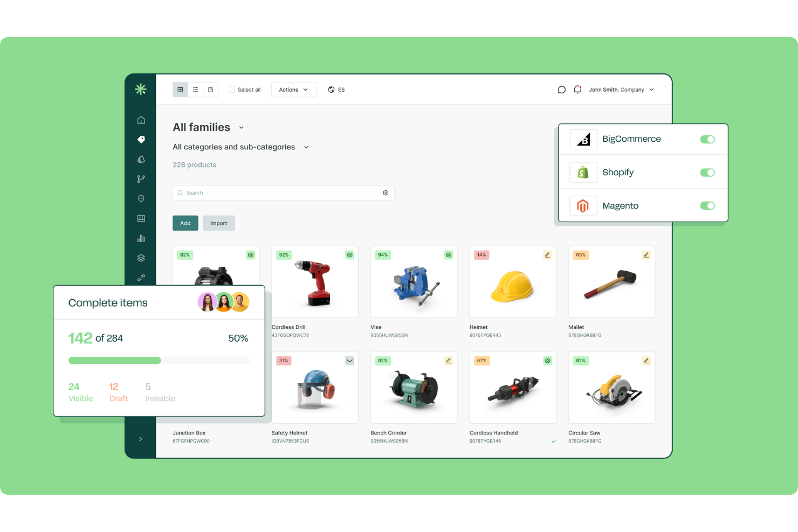The height and width of the screenshot is (532, 798).
Task: Open the stacked layers icon in sidebar
Action: tap(141, 258)
